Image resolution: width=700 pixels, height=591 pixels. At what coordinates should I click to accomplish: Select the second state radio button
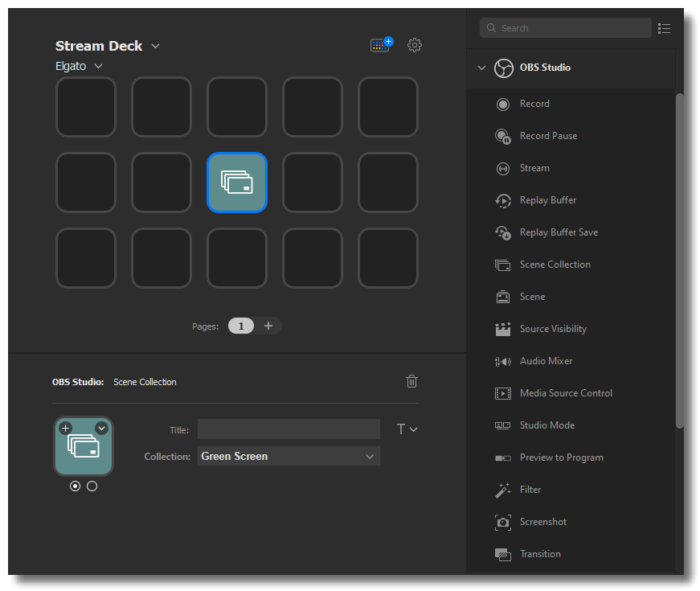click(92, 486)
